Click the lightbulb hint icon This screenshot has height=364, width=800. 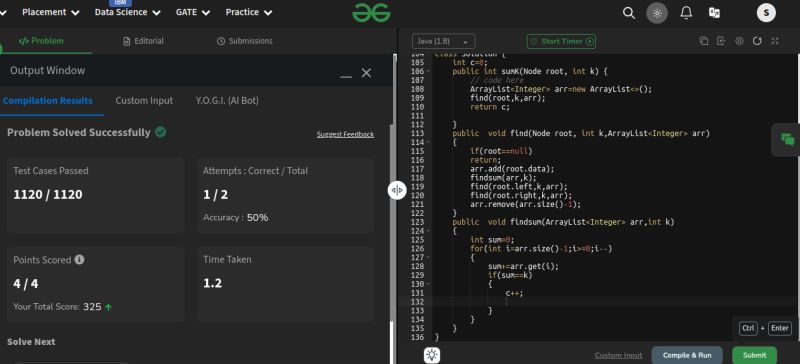click(432, 355)
